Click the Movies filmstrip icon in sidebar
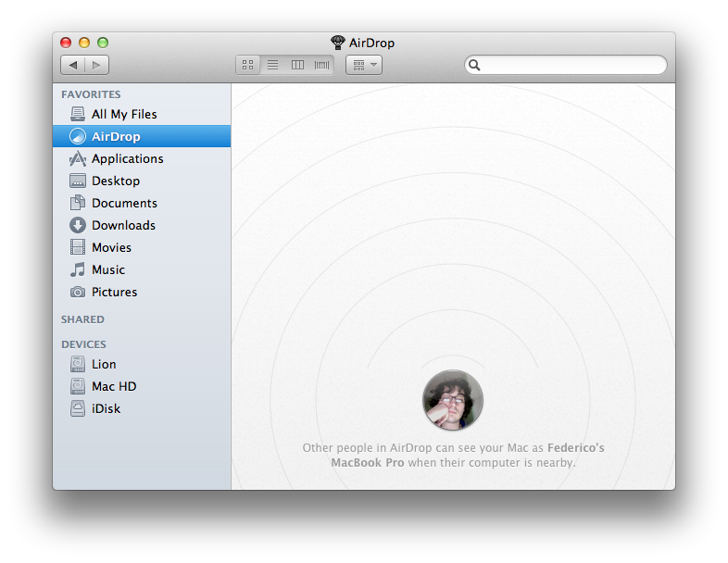 coord(78,247)
